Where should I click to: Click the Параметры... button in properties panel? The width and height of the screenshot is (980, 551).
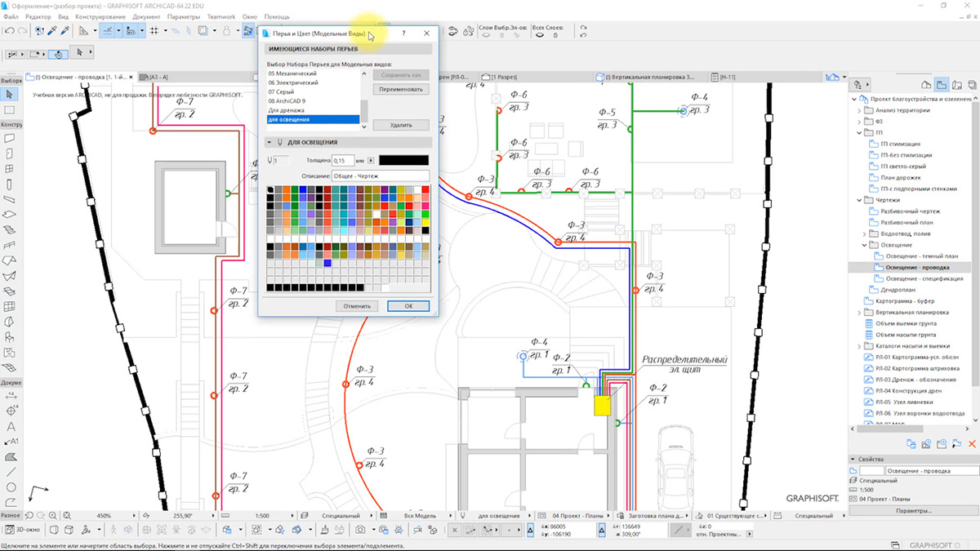[913, 510]
